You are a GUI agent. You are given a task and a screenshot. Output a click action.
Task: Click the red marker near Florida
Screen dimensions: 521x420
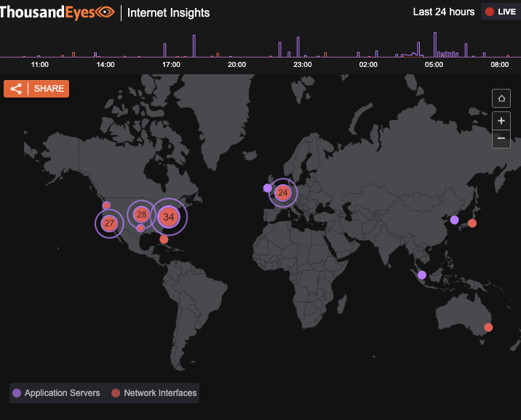pyautogui.click(x=164, y=239)
